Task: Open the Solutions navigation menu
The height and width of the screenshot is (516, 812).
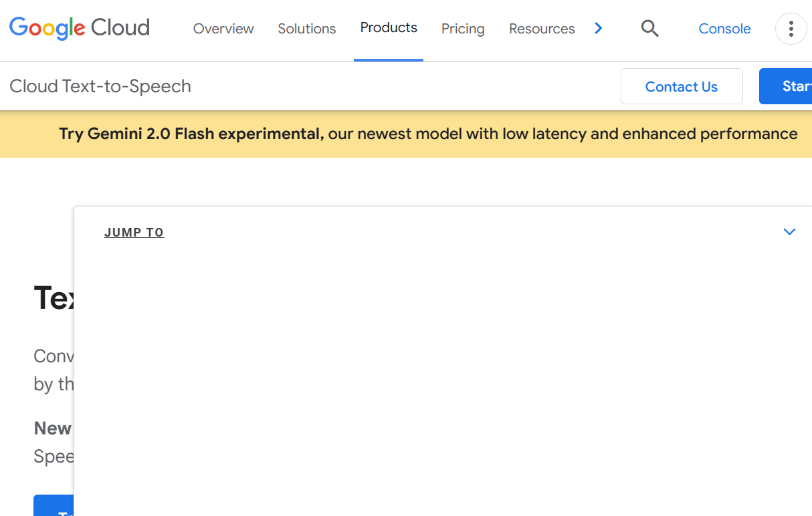Action: 307,29
